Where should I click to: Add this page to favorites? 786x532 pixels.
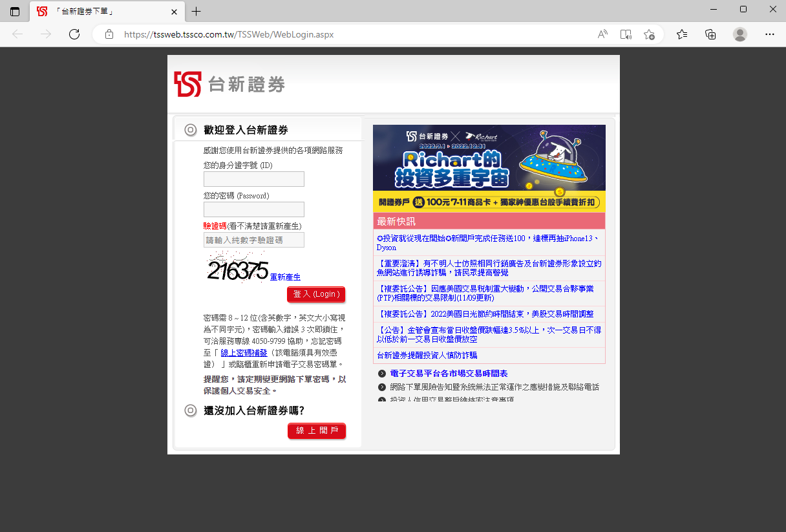point(649,34)
